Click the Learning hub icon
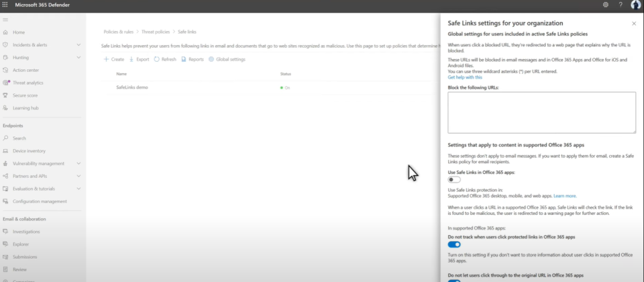Screen dimensions: 644x282 click(x=5, y=108)
